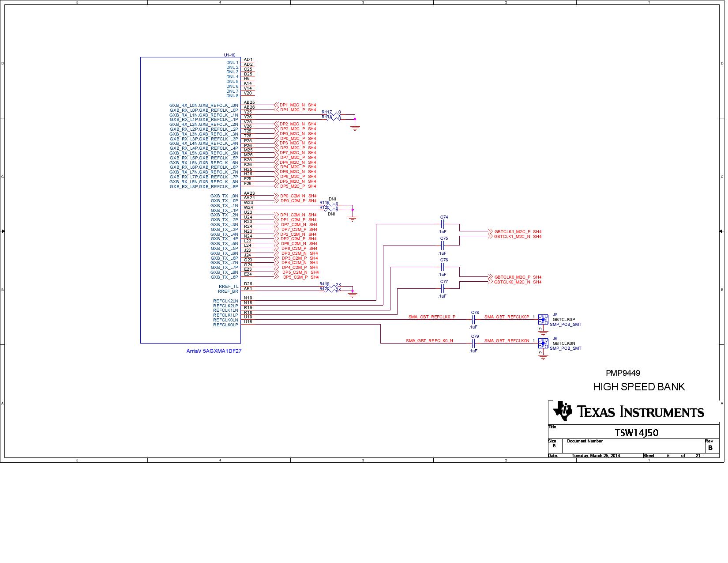Select the REFCLK0LP pin name
This screenshot has width=728, height=563.
coord(225,325)
